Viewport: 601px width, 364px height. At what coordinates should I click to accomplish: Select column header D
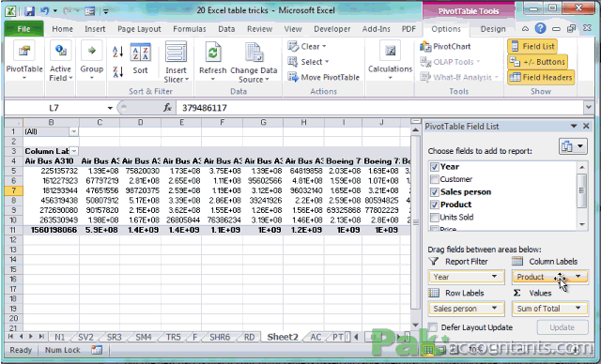point(140,123)
